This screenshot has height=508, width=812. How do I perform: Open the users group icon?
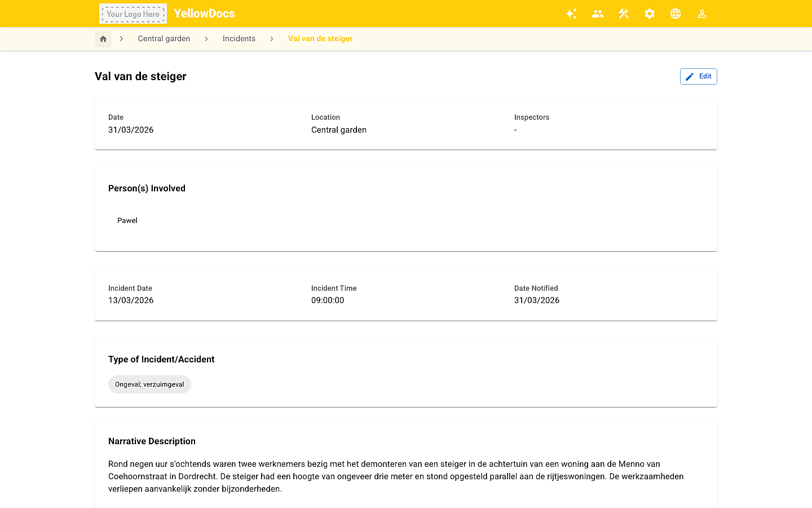click(598, 14)
